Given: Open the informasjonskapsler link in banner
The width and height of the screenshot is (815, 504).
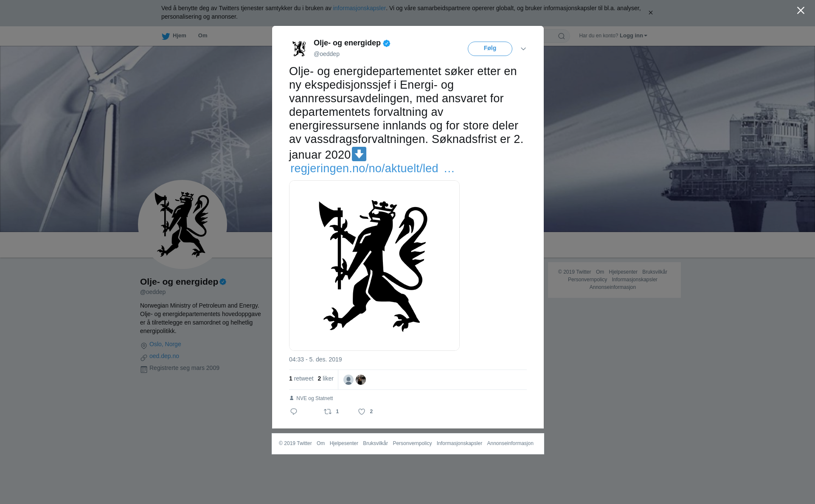Looking at the screenshot, I should click(x=359, y=8).
